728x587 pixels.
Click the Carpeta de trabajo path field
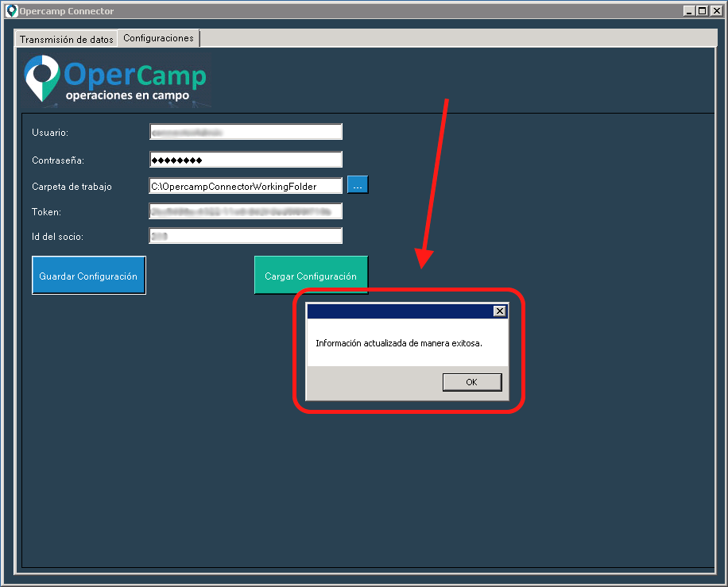[246, 186]
